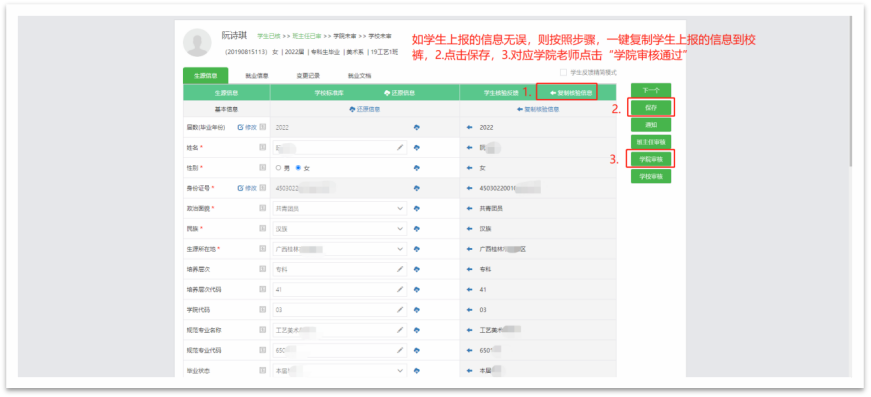The height and width of the screenshot is (397, 871).
Task: Click the pencil icon in 培养层次 field
Action: pyautogui.click(x=400, y=269)
